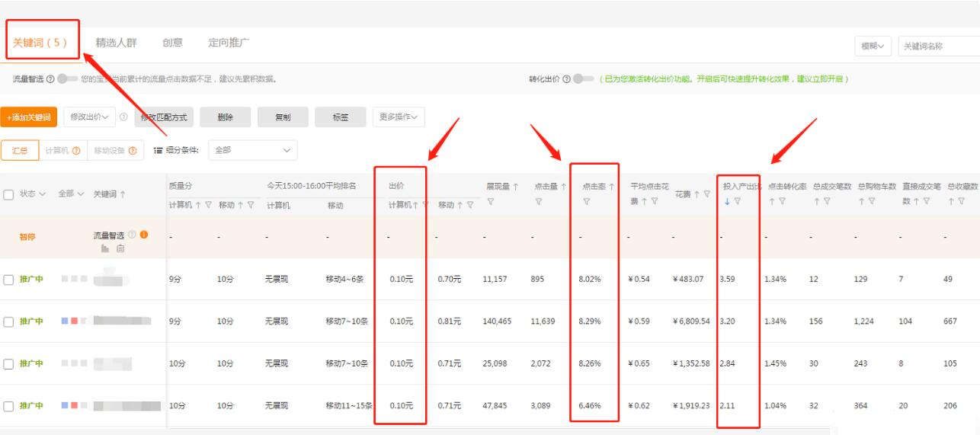This screenshot has height=435, width=980.
Task: Sort by 总购物车数 arrow
Action: click(x=861, y=201)
